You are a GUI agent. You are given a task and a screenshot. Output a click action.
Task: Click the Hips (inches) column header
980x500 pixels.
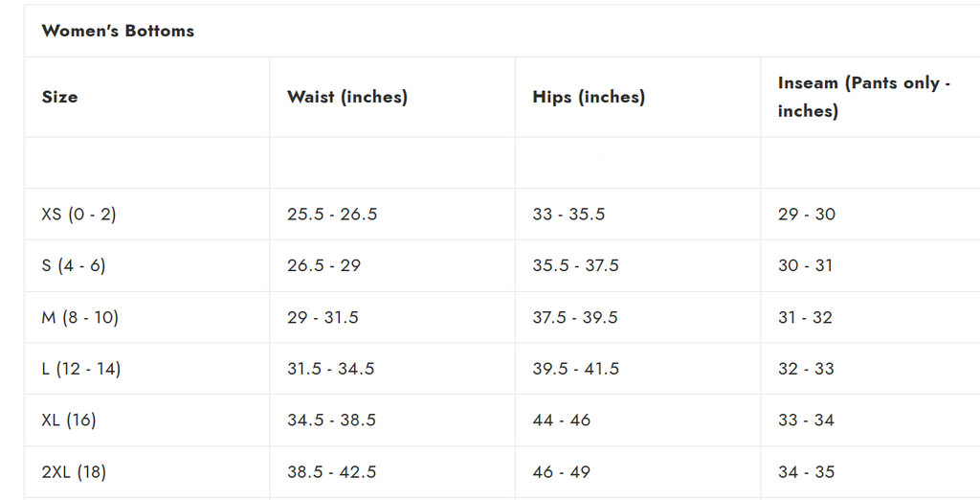click(589, 97)
